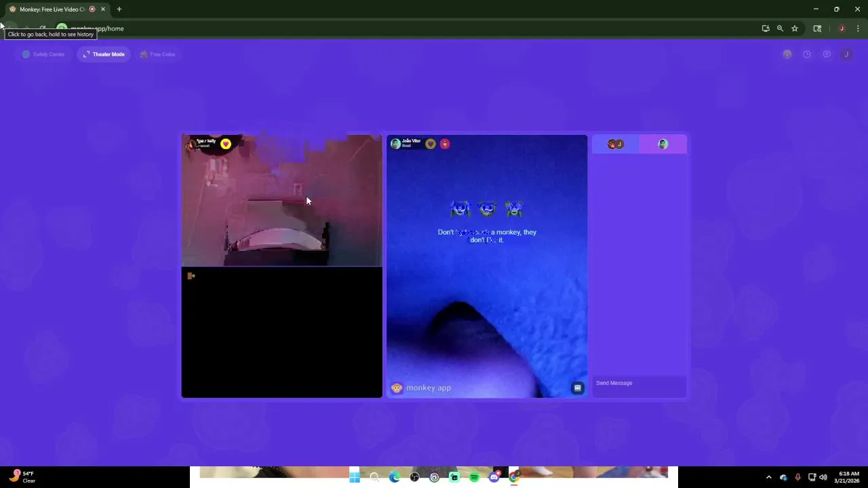Screen dimensions: 868x488
Task: Click the monkey face icon in Monkey header
Action: click(787, 54)
